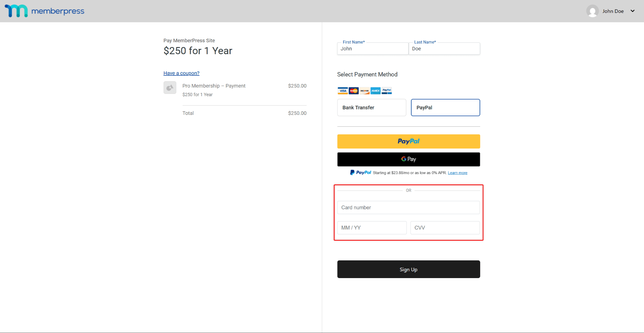644x333 pixels.
Task: Open the Have a coupon link
Action: [181, 73]
